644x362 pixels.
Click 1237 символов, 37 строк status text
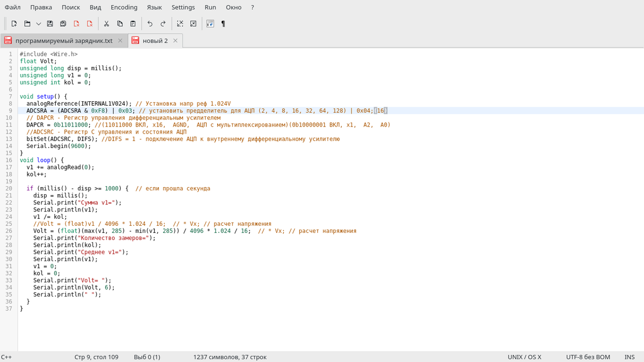[x=230, y=357]
